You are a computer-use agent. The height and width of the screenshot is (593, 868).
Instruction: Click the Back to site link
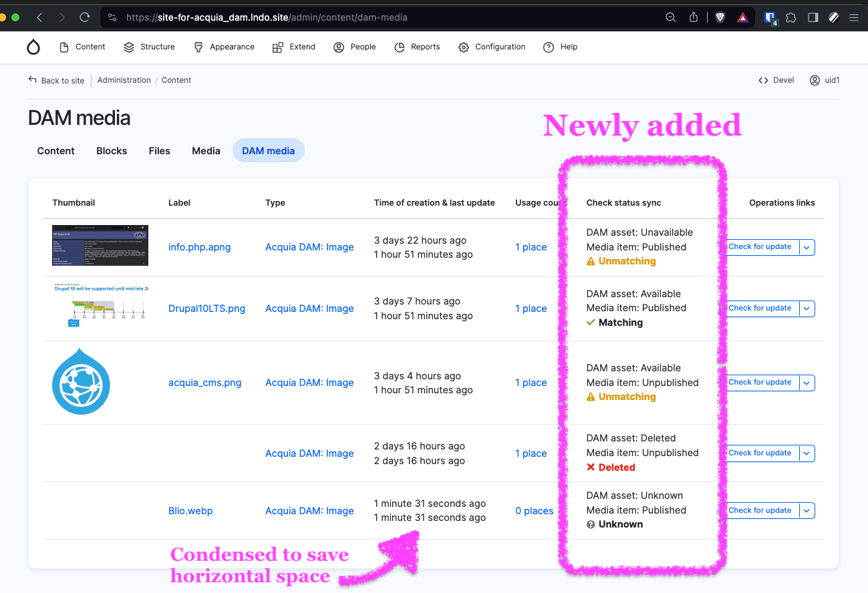(x=56, y=80)
